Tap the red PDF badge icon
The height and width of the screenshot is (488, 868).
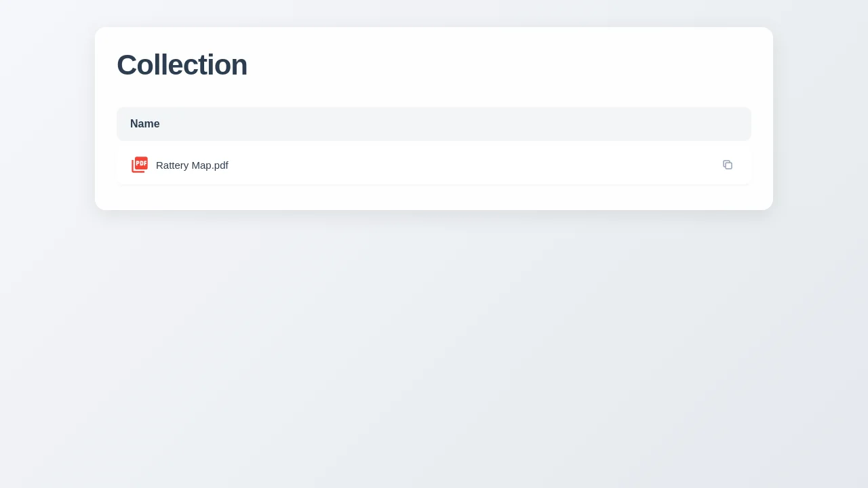tap(140, 165)
